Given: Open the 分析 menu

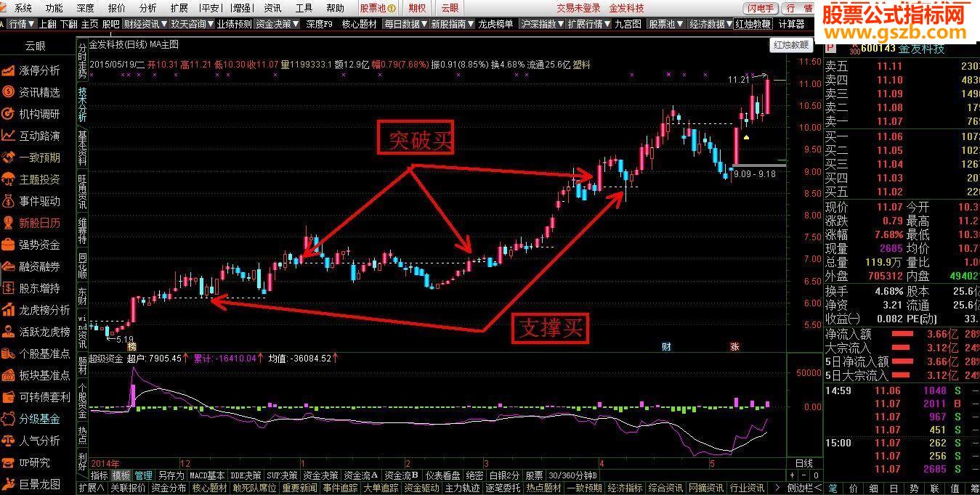Looking at the screenshot, I should 147,8.
